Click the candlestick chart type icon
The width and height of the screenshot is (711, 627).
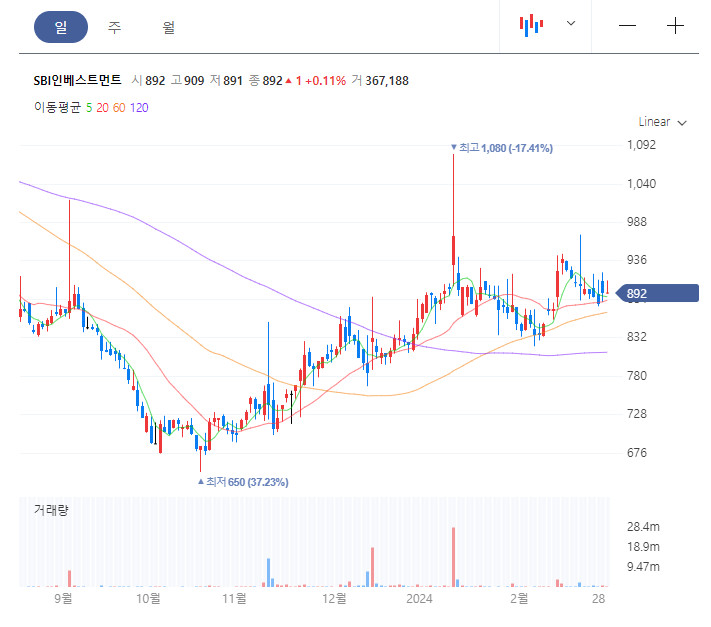point(531,25)
